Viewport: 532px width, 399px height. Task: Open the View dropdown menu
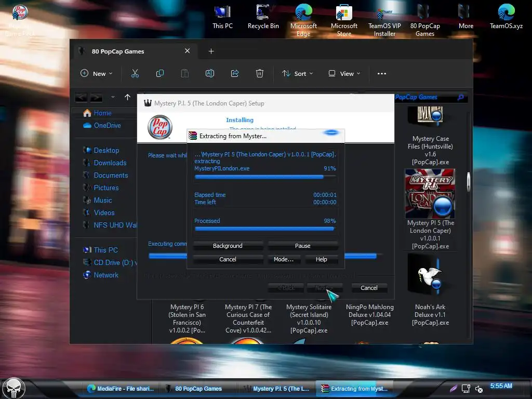[x=344, y=73]
